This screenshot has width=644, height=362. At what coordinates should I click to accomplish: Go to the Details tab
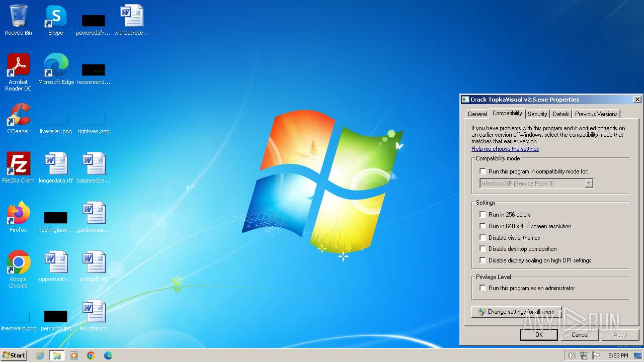[x=561, y=114]
